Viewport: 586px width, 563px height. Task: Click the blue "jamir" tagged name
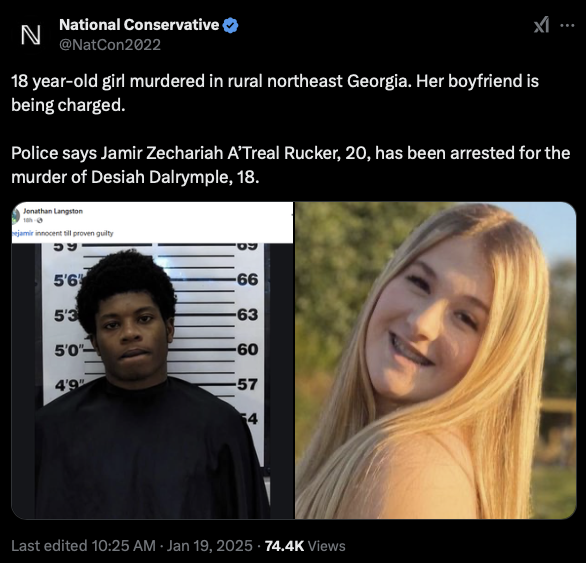pyautogui.click(x=22, y=233)
